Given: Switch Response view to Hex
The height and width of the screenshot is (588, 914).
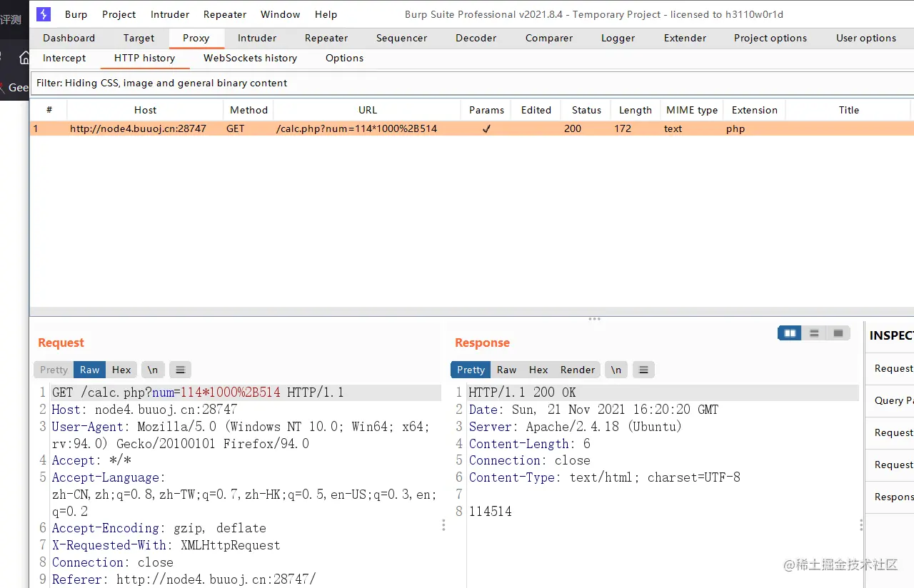Looking at the screenshot, I should pos(538,370).
